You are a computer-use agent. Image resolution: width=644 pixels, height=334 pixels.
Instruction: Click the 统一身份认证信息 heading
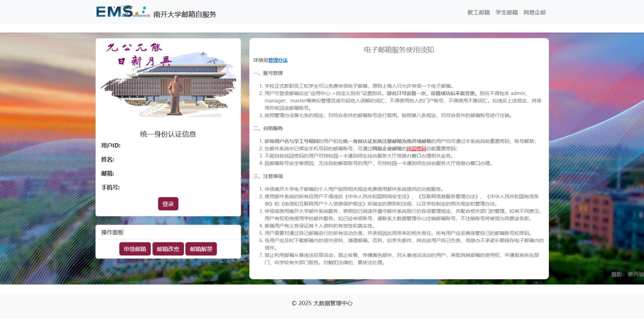[x=168, y=134]
